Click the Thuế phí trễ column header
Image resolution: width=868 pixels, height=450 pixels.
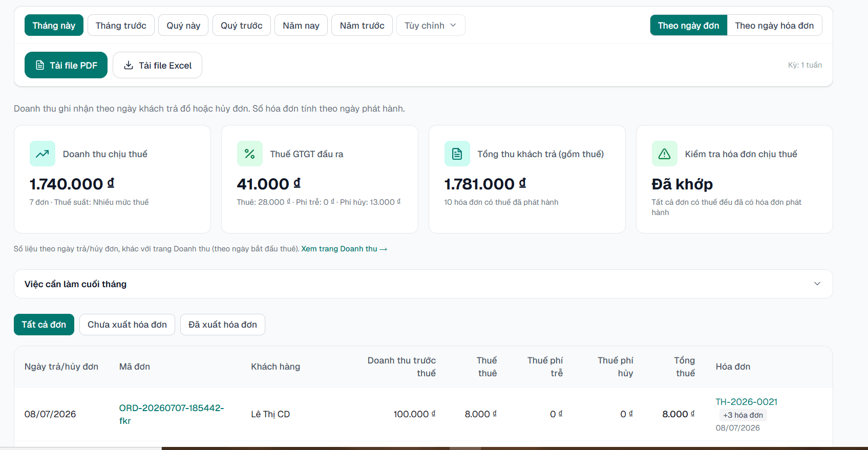[545, 367]
